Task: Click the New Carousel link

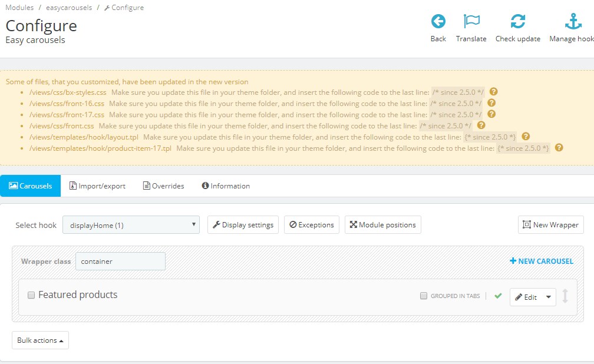Action: 541,262
